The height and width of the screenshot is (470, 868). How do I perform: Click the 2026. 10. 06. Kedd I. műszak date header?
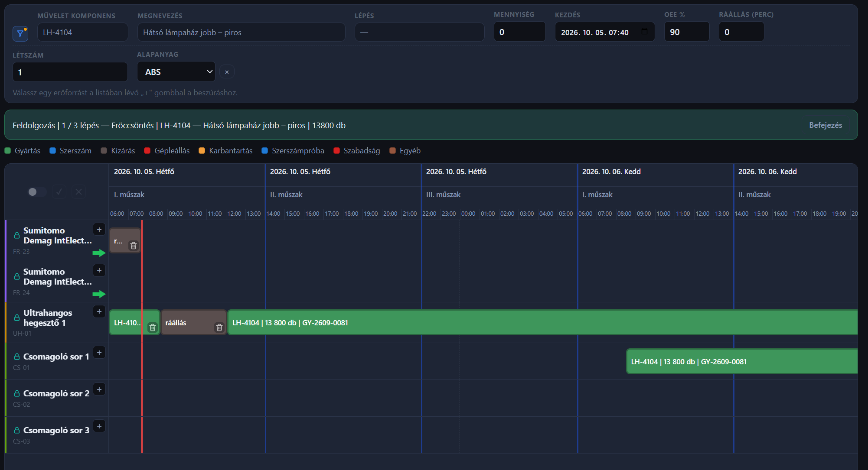click(611, 172)
